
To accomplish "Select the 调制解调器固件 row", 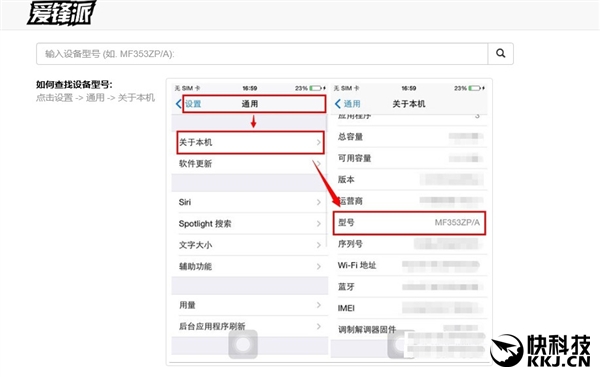I will [x=410, y=329].
